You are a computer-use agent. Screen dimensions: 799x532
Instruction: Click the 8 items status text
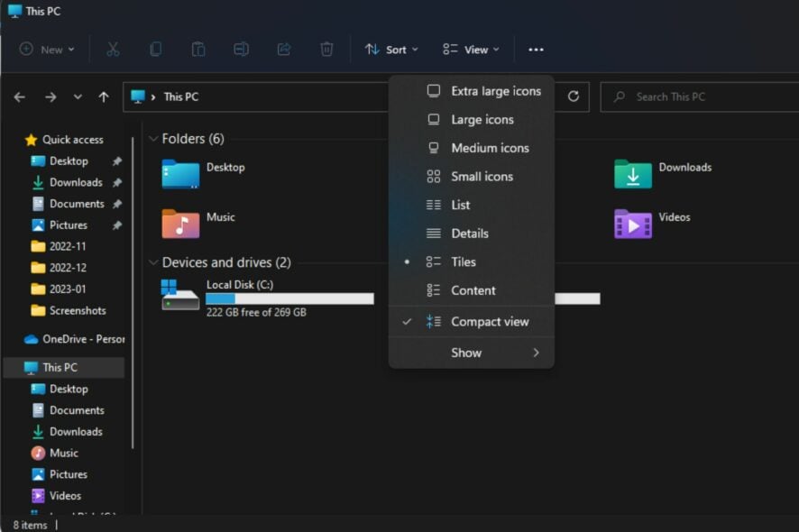[x=30, y=525]
